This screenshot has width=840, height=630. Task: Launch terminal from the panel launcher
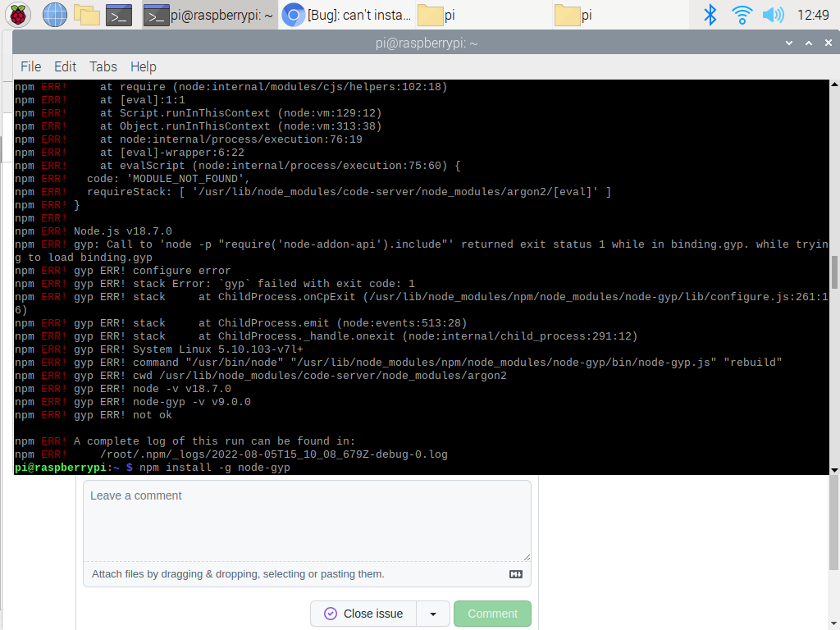[119, 15]
